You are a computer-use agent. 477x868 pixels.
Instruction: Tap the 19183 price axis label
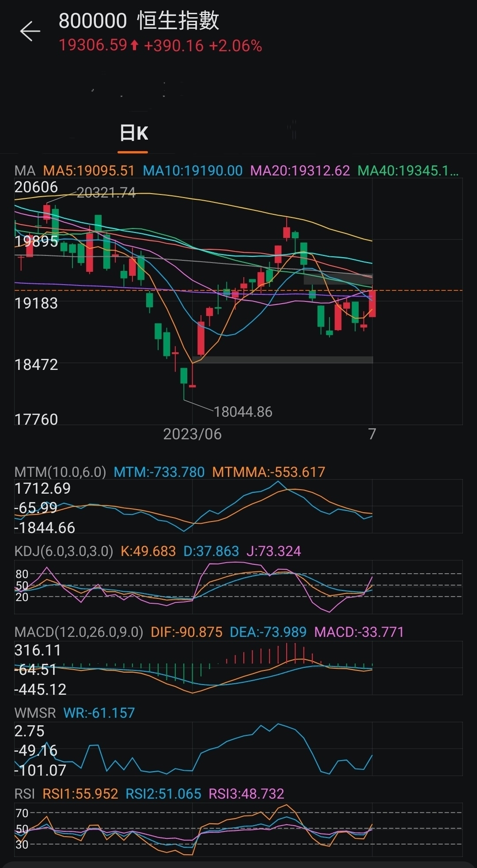point(36,303)
